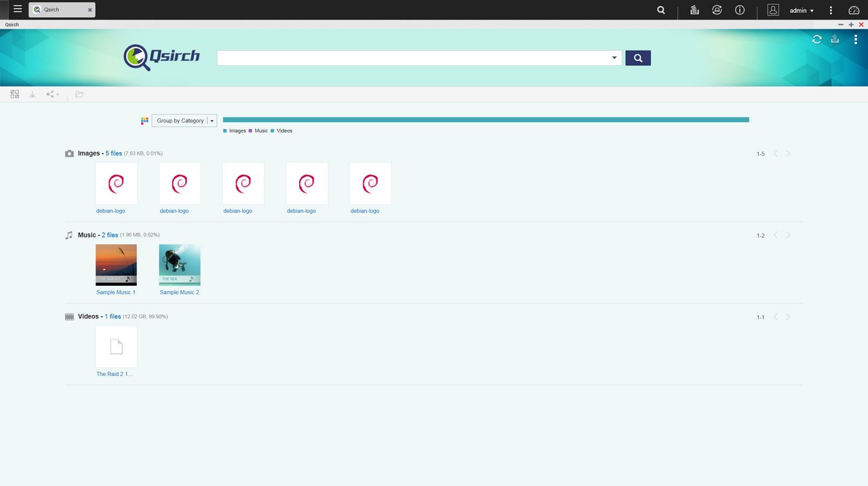The image size is (868, 486).
Task: Click the Images legend label
Action: point(237,131)
